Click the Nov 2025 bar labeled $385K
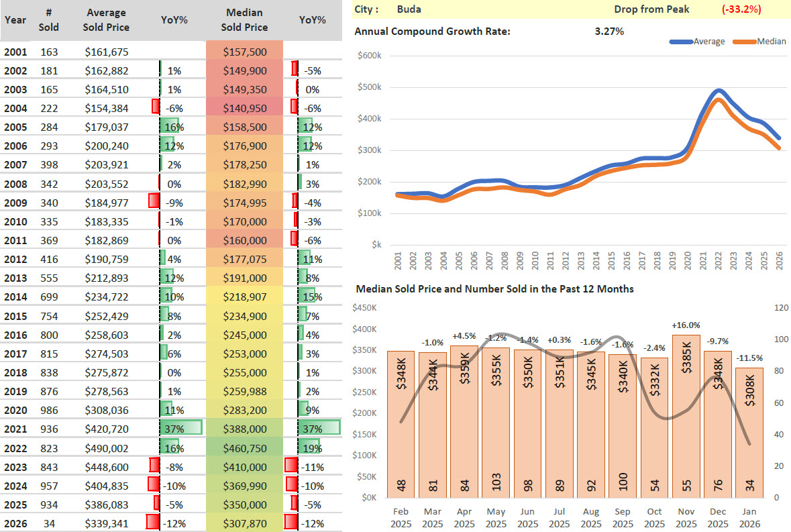This screenshot has height=532, width=791. 686,416
